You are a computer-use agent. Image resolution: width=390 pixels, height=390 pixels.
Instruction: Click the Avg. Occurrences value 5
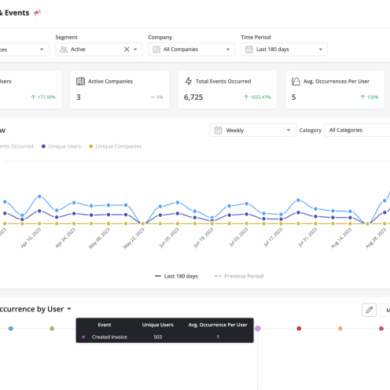point(294,97)
